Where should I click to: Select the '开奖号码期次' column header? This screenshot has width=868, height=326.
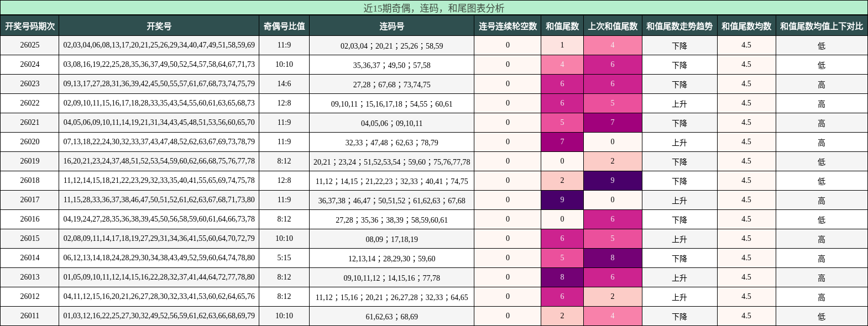(30, 26)
